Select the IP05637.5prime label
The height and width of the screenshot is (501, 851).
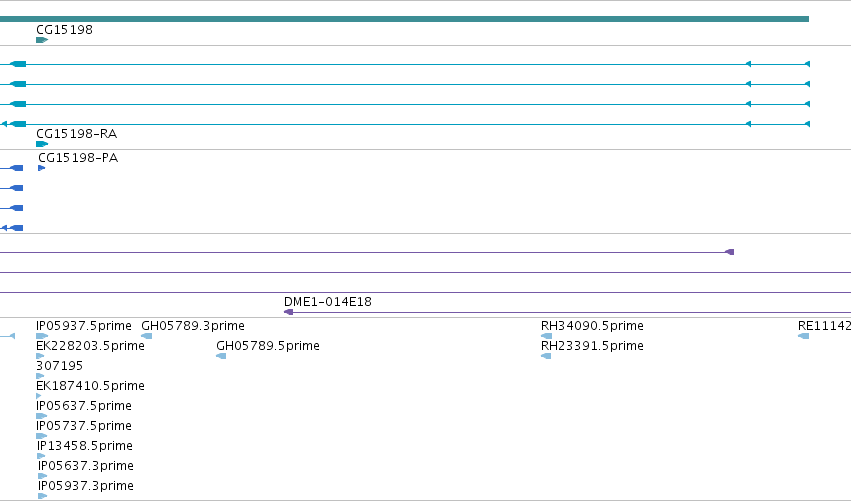click(84, 406)
